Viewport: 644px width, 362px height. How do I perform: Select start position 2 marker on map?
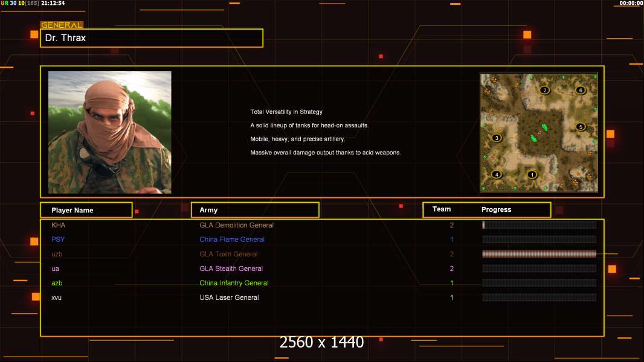coord(544,91)
